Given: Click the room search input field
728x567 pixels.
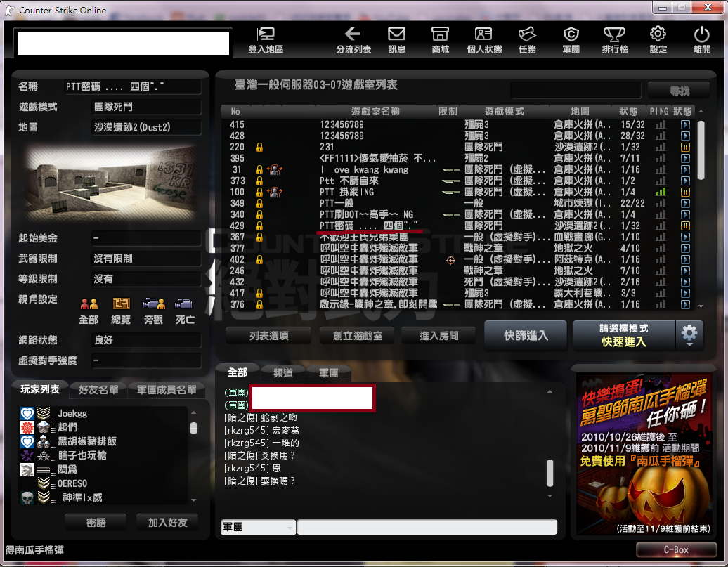Looking at the screenshot, I should (x=576, y=91).
